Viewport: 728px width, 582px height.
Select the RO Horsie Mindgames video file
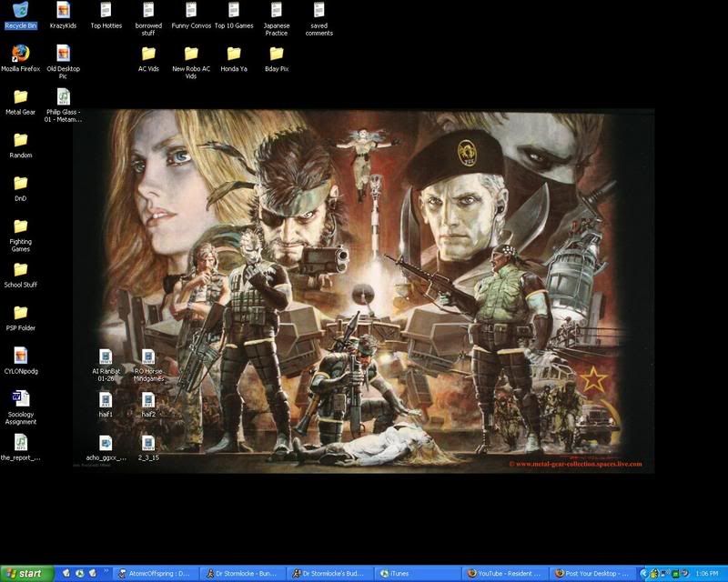tap(148, 365)
